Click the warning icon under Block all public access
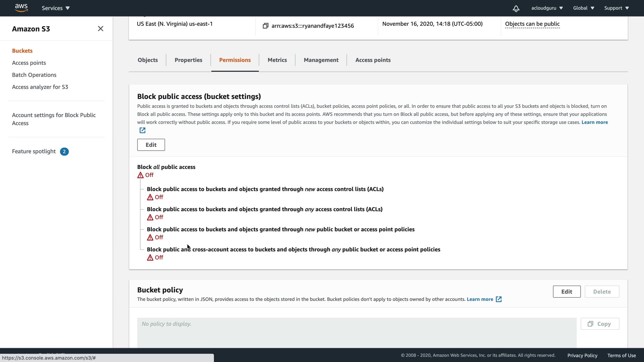Image resolution: width=644 pixels, height=362 pixels. (141, 175)
